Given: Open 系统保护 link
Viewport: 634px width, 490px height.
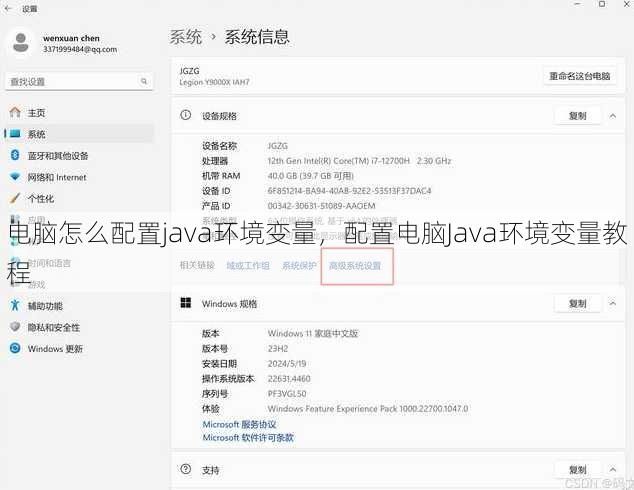Looking at the screenshot, I should 299,266.
